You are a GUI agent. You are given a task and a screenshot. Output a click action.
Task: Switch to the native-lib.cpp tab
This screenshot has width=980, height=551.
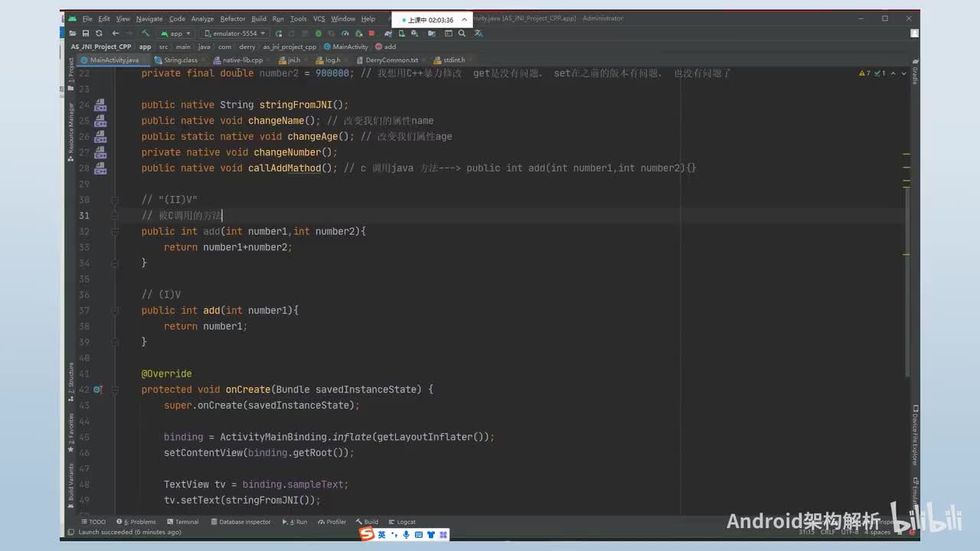tap(242, 60)
